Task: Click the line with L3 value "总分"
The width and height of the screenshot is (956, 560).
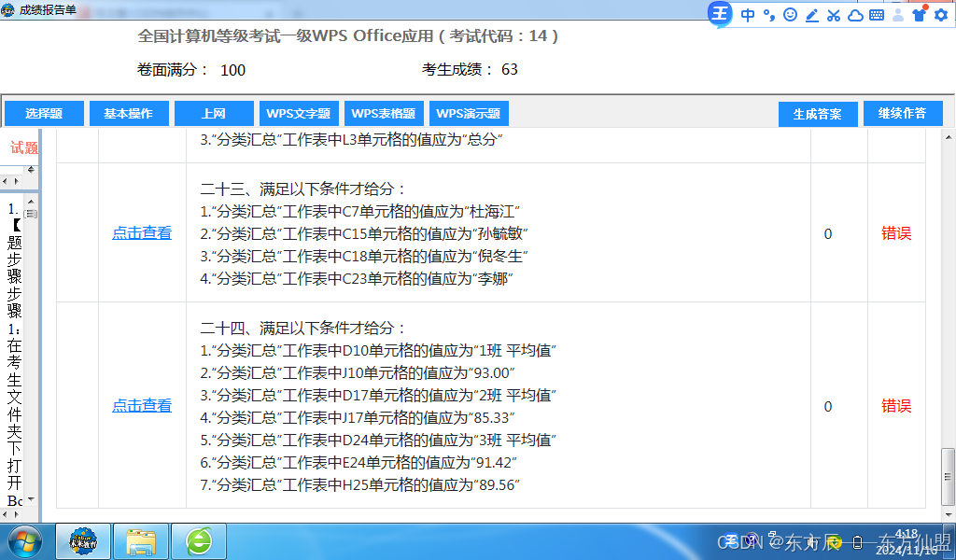Action: click(351, 140)
